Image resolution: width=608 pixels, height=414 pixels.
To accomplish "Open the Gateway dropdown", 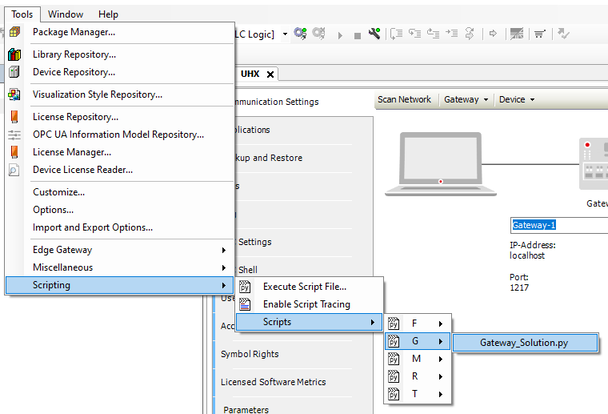I will click(466, 100).
